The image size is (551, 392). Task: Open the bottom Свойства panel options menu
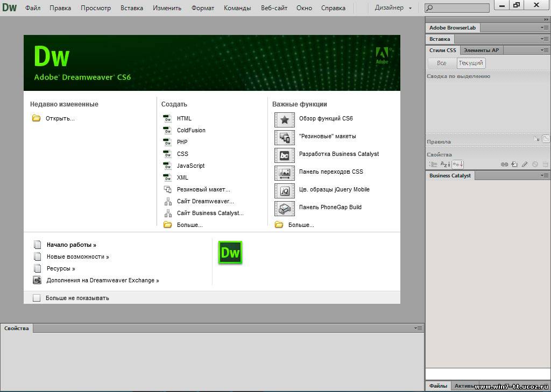418,328
